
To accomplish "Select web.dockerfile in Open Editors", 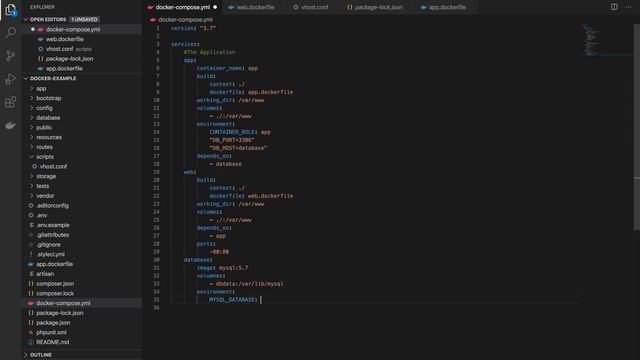I will tap(82, 39).
